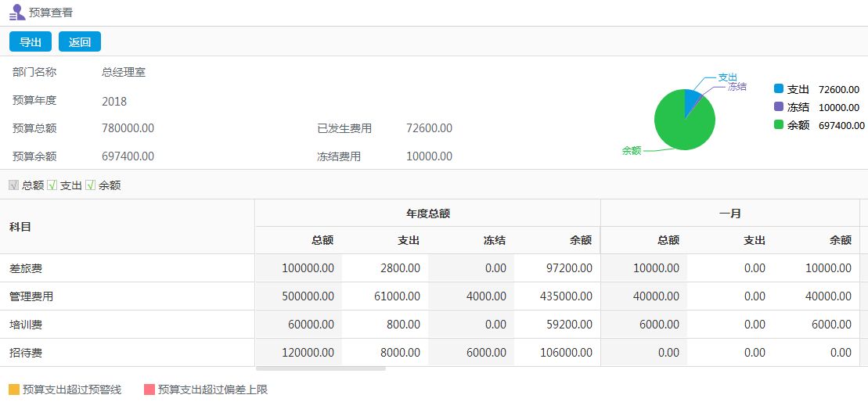The image size is (868, 402).
Task: Click the budget view header icon
Action: click(17, 13)
